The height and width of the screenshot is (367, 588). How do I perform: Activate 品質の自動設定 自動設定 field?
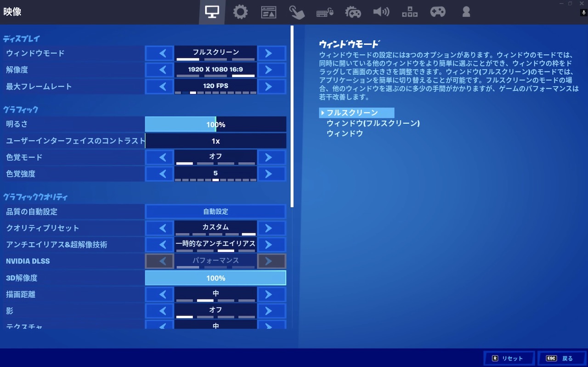tap(215, 211)
